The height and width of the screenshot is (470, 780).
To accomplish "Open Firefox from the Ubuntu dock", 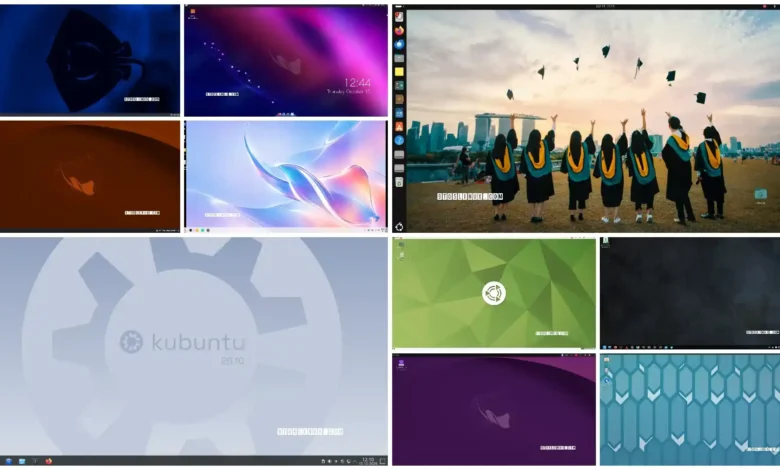I will (399, 31).
